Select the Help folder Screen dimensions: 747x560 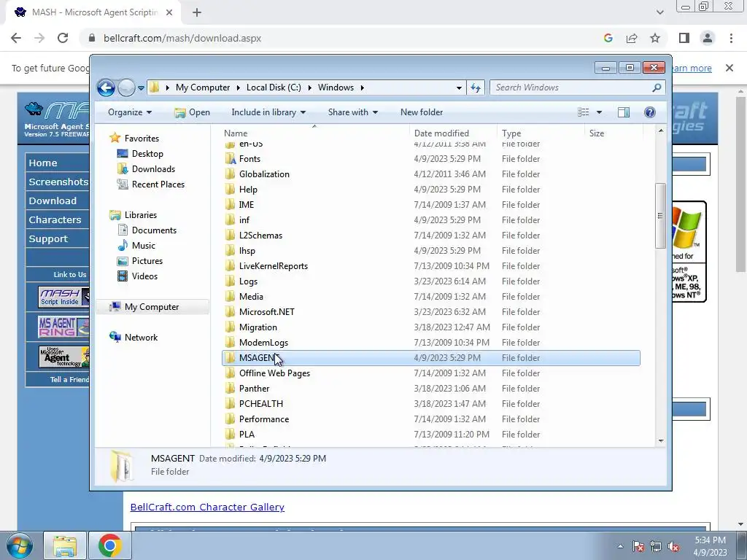click(430, 190)
